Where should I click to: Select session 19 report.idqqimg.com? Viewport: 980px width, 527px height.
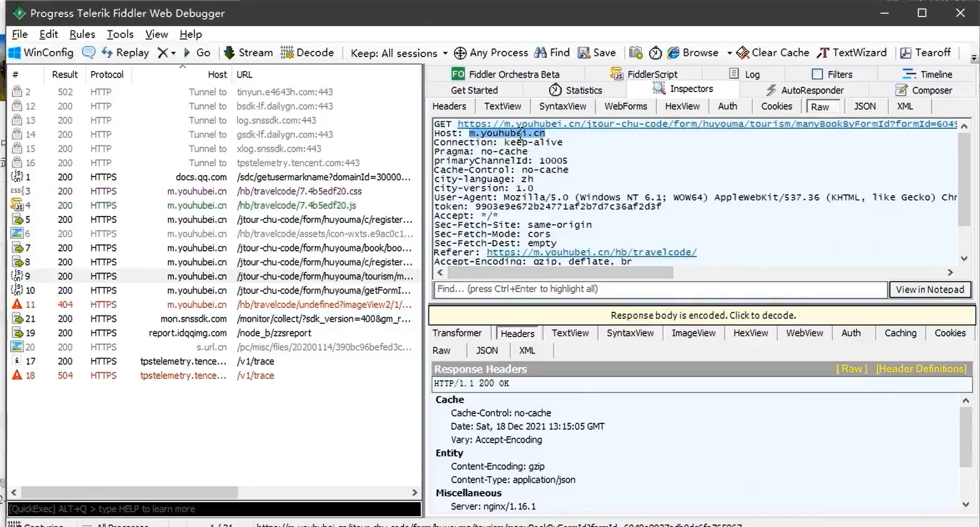214,333
